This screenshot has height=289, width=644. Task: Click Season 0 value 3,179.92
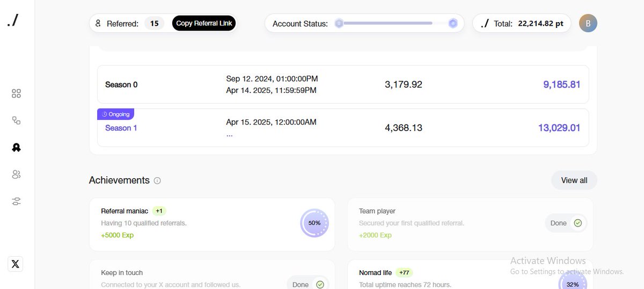point(404,84)
